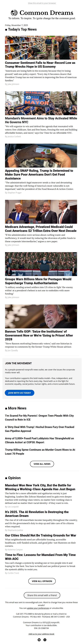Screen dimensions: 84x644
Task: Click the Hochul fracked gas pipeline headline
Action: coord(40,429)
